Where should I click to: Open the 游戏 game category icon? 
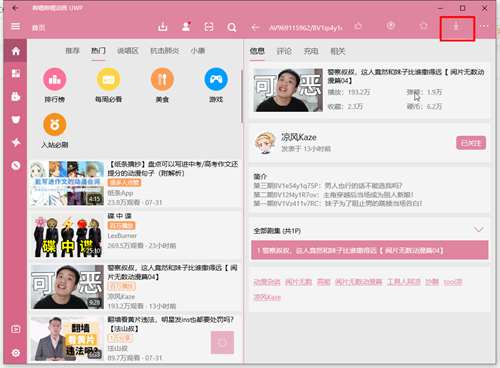click(x=216, y=79)
